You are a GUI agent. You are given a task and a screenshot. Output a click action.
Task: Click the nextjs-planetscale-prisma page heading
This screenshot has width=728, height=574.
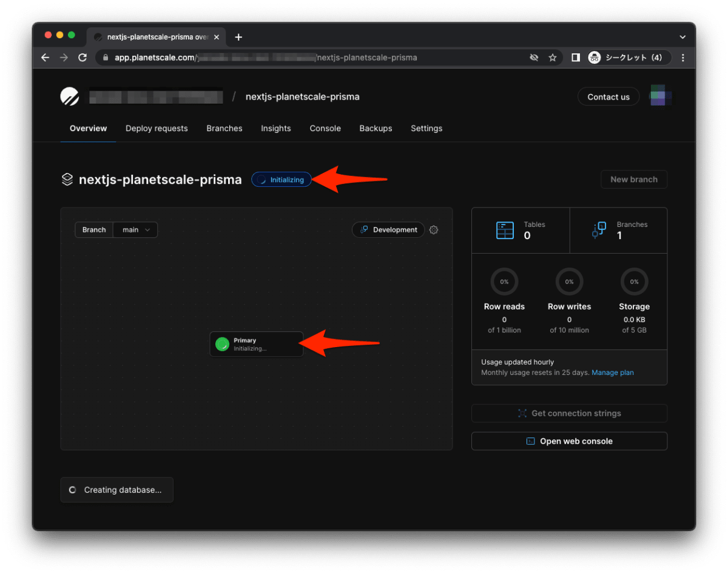(x=160, y=180)
